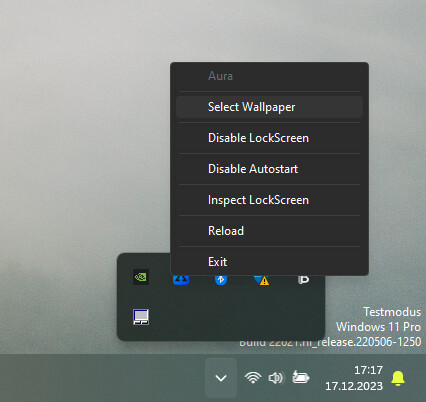Collapse the hidden icons tray chevron
The image size is (426, 402).
coord(221,378)
